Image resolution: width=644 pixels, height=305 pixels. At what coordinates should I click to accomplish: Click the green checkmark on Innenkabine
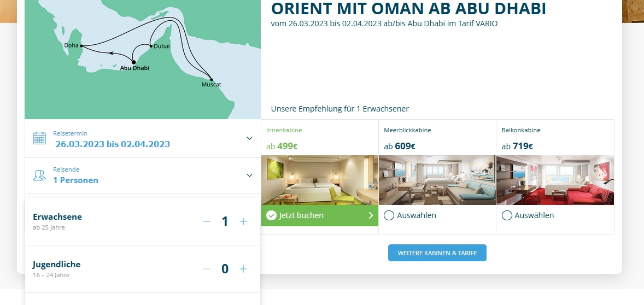[271, 215]
